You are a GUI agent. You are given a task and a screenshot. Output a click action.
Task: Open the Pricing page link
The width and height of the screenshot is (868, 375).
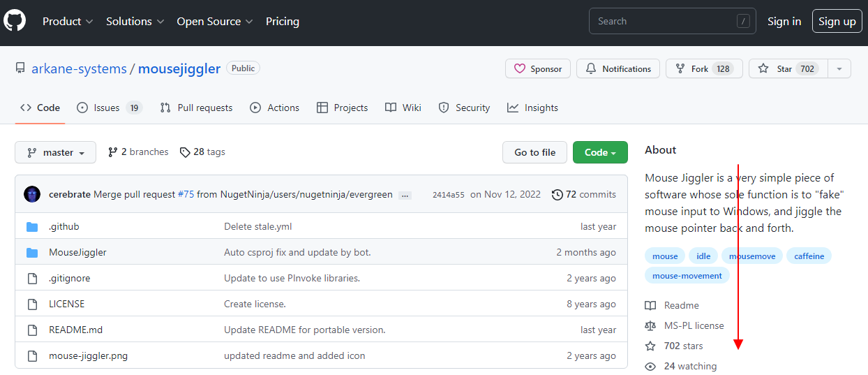pos(283,21)
